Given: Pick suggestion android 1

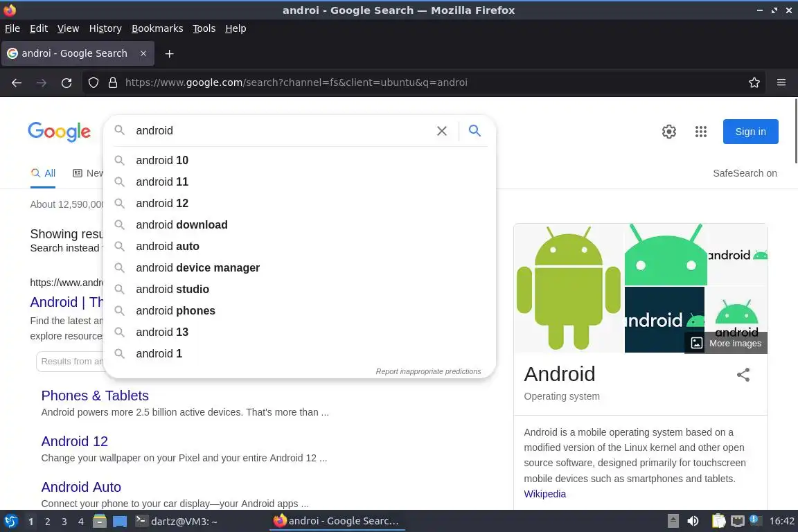Looking at the screenshot, I should (300, 353).
